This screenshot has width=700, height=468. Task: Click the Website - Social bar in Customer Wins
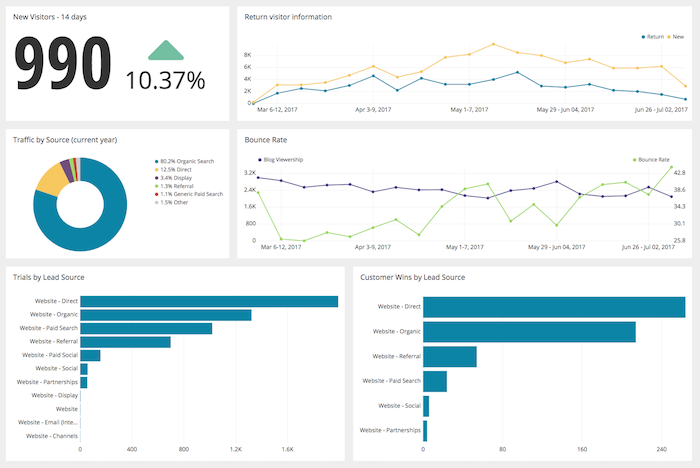click(x=426, y=406)
